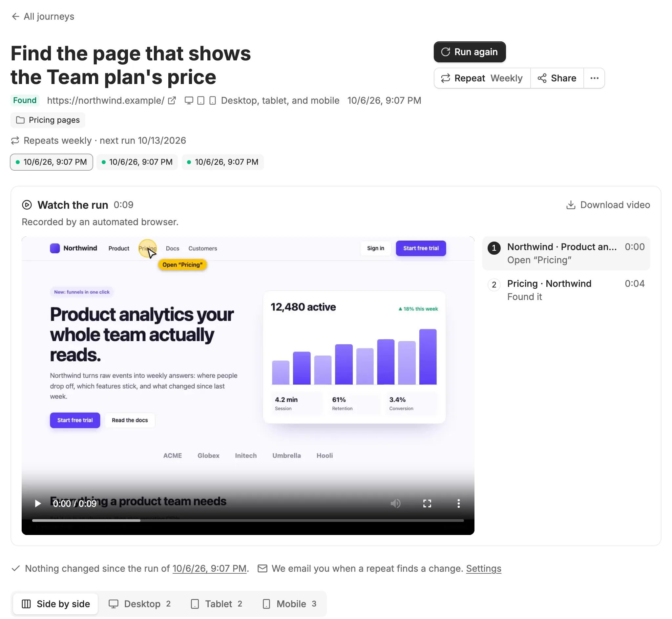
Task: Switch to the Mobile tab
Action: [x=290, y=604]
